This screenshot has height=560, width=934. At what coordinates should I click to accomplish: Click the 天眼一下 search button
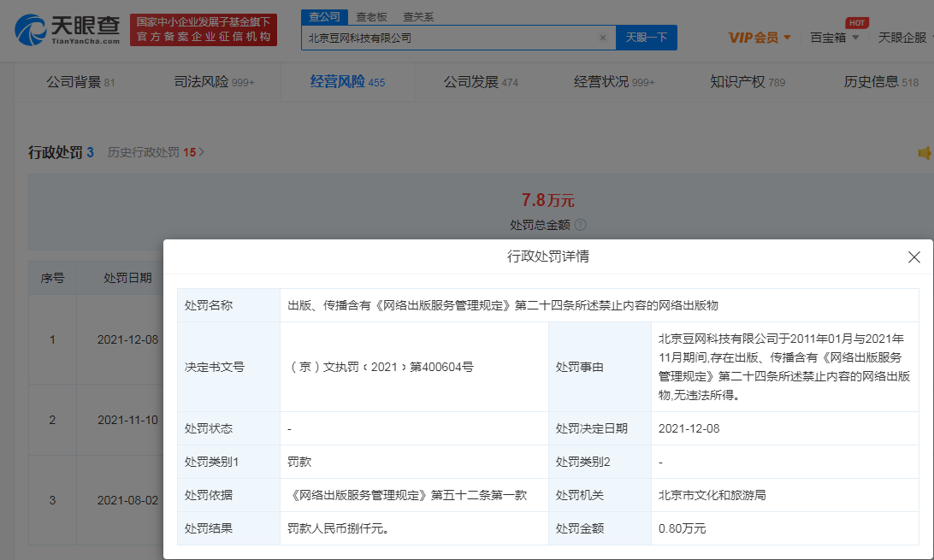pyautogui.click(x=647, y=38)
